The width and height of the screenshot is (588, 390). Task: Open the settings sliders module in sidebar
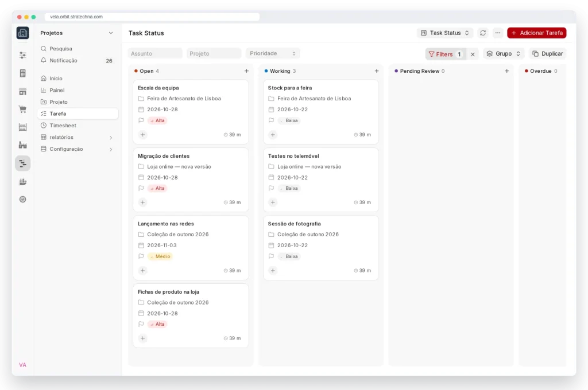[23, 56]
